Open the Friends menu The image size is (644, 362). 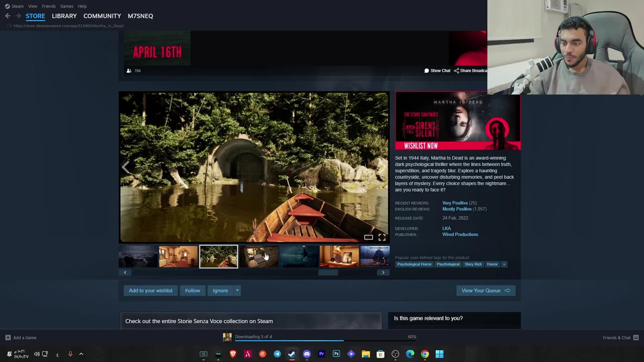[x=49, y=6]
